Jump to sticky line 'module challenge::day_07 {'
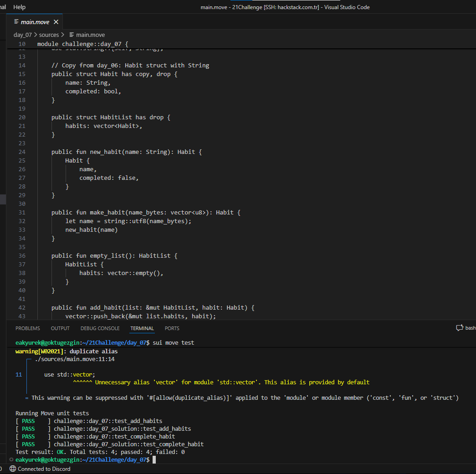Image resolution: width=476 pixels, height=474 pixels. pos(82,44)
